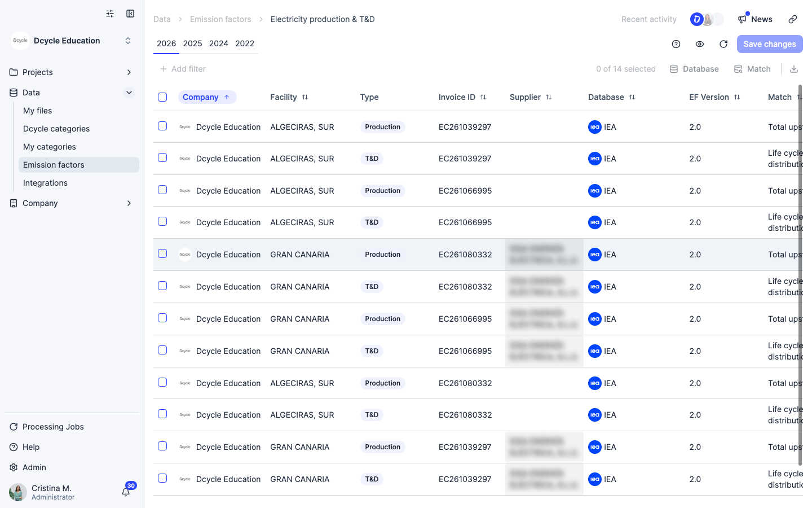Expand the Projects chevron
The width and height of the screenshot is (812, 508).
tap(129, 72)
